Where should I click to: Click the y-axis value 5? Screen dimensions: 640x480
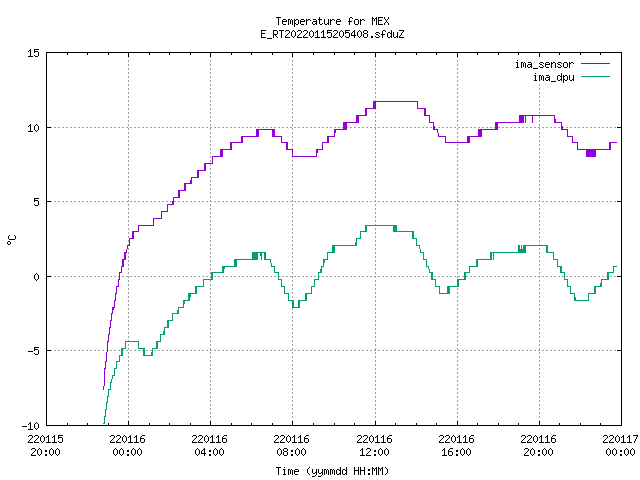[x=36, y=202]
